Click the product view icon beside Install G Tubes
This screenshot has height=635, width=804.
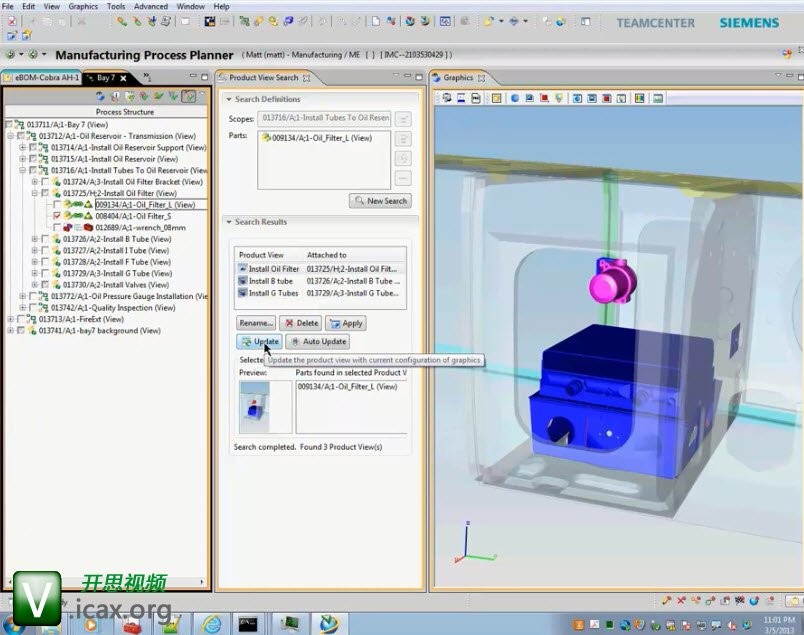pos(243,293)
